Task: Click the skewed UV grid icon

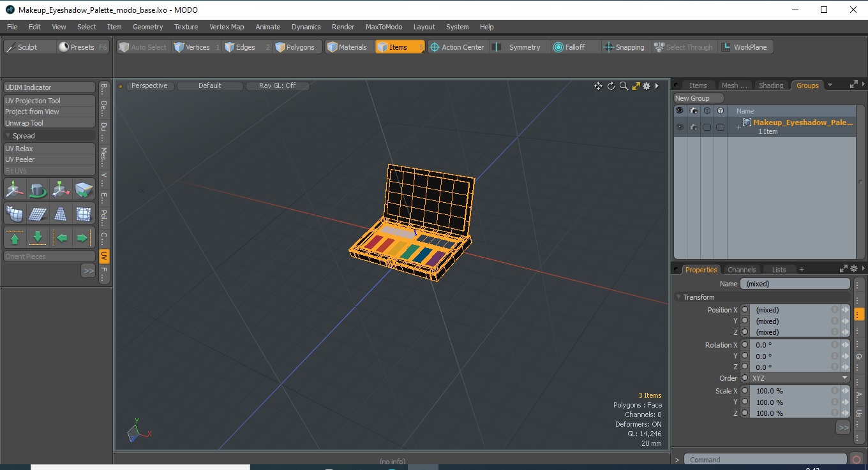Action: click(x=38, y=214)
